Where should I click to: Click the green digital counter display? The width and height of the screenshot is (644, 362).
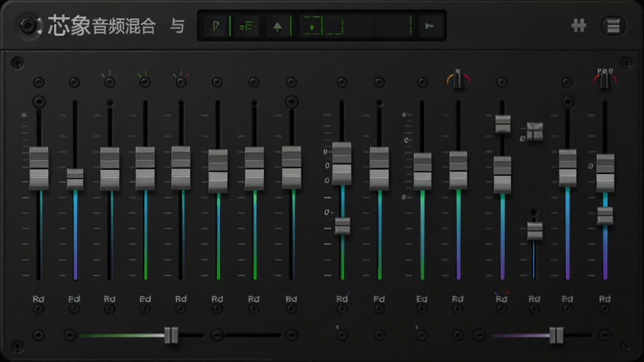click(x=357, y=26)
